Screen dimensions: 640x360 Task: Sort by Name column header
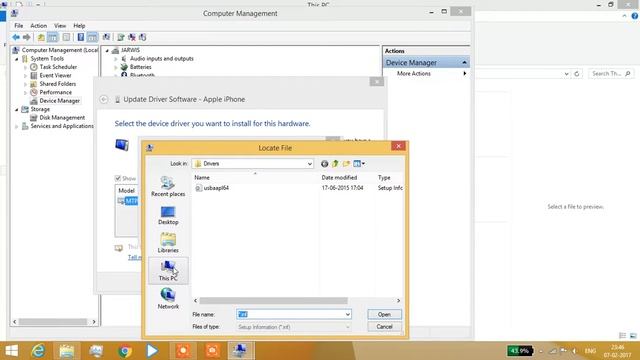click(256, 178)
